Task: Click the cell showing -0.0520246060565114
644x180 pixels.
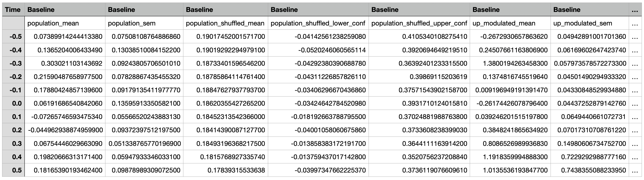Action: (x=318, y=50)
